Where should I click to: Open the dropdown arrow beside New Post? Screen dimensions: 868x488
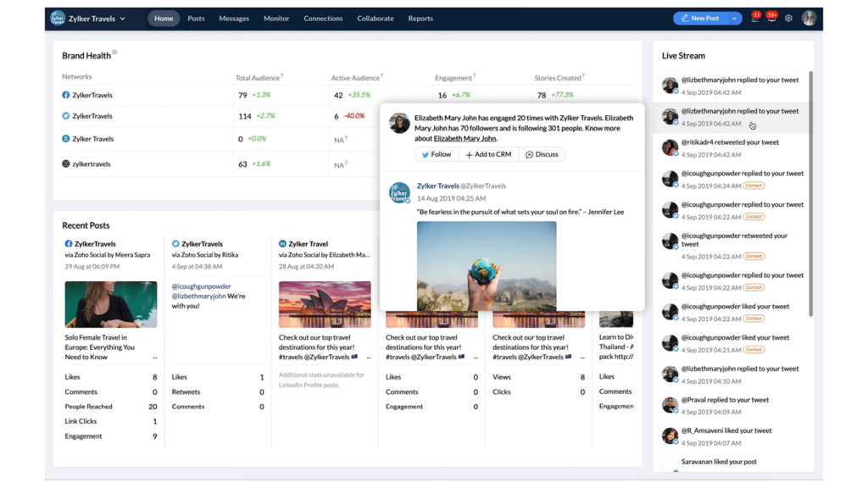735,19
